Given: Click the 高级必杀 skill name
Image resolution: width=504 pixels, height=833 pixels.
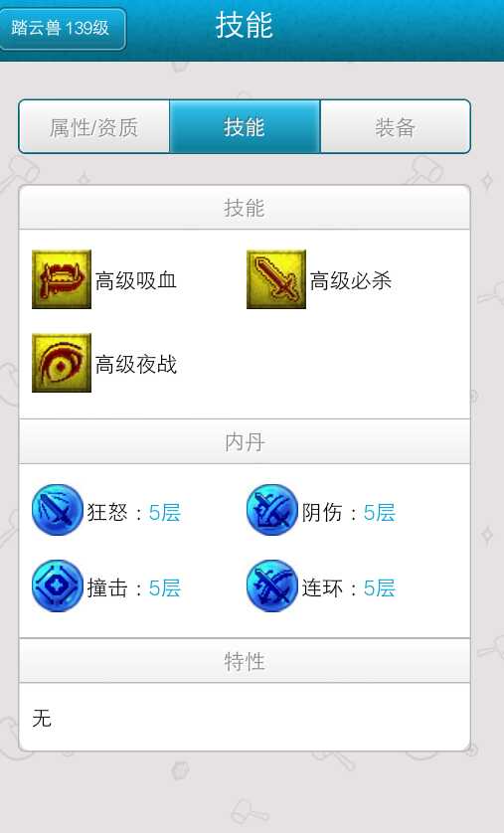Looking at the screenshot, I should (351, 280).
